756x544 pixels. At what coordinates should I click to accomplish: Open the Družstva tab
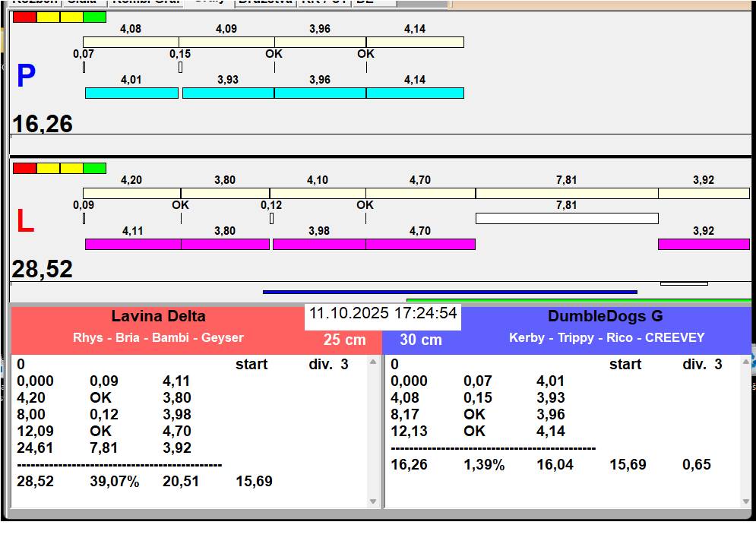[264, 2]
